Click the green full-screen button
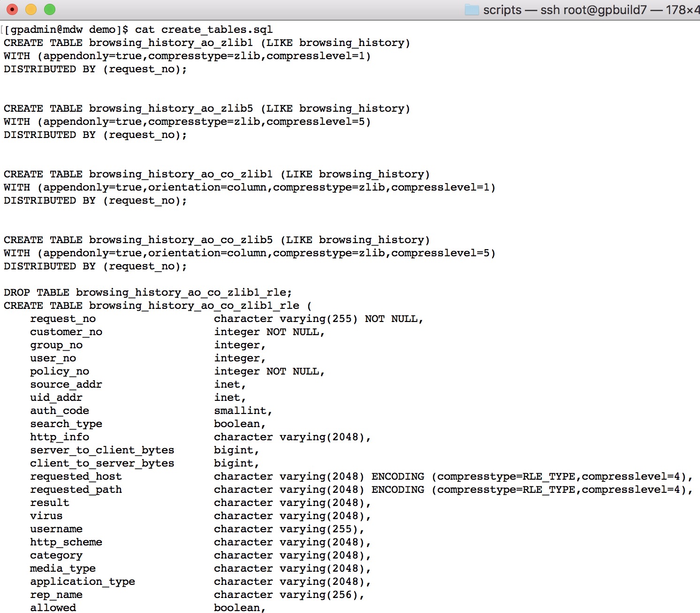Image resolution: width=700 pixels, height=613 pixels. tap(48, 9)
